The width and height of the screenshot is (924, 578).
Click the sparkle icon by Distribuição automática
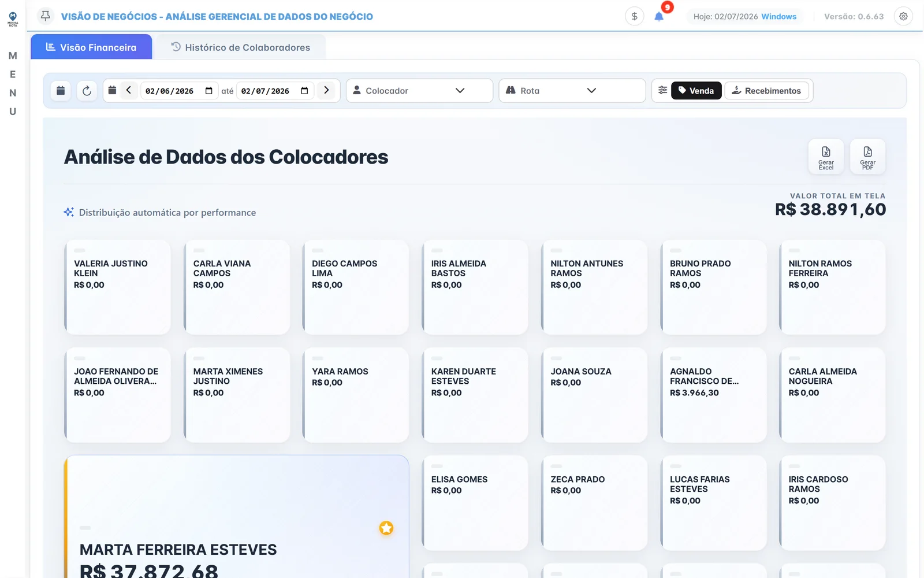click(x=69, y=212)
